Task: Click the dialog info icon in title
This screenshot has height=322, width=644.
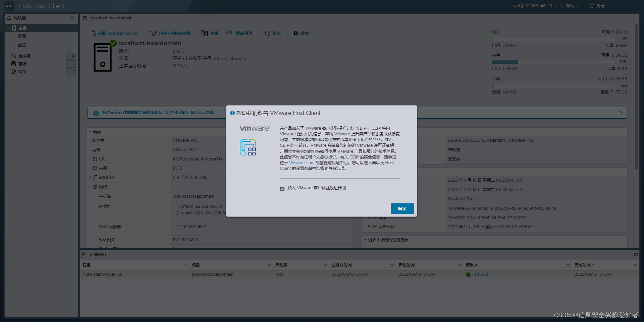Action: click(x=232, y=113)
